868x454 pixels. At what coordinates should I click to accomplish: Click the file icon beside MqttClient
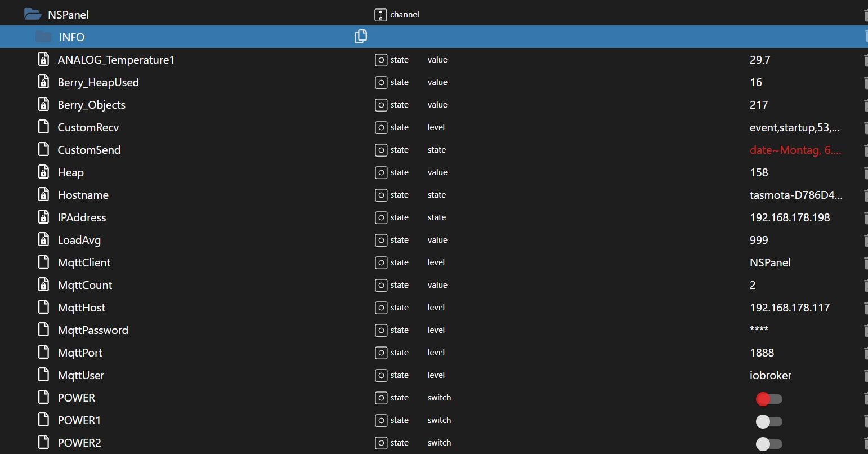(43, 262)
